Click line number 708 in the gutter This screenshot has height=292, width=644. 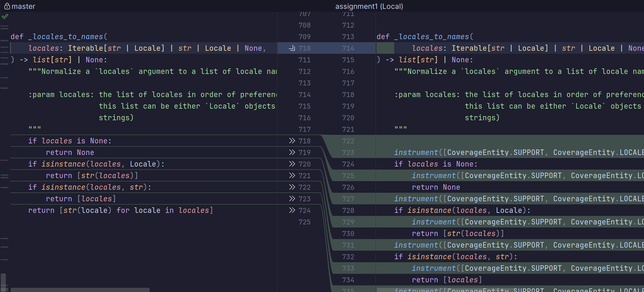(304, 25)
